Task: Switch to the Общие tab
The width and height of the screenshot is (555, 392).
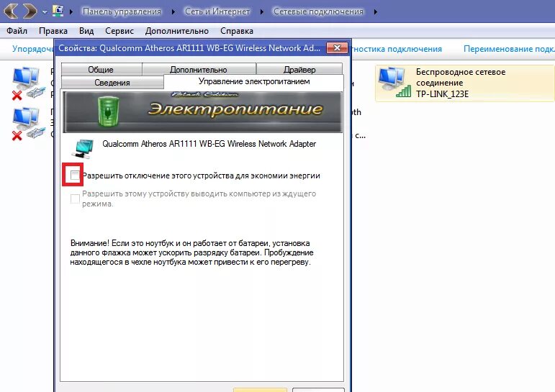Action: (x=101, y=69)
